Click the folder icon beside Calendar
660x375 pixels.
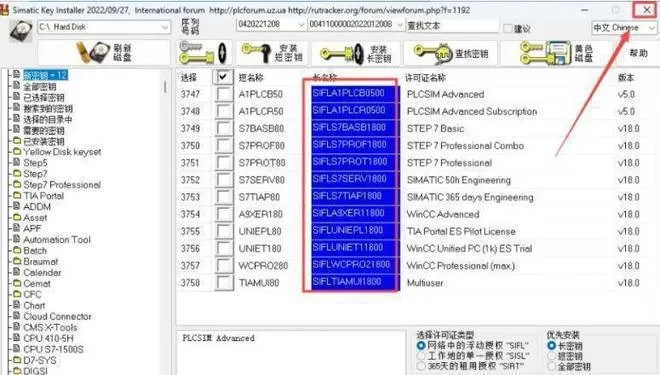[x=16, y=272]
